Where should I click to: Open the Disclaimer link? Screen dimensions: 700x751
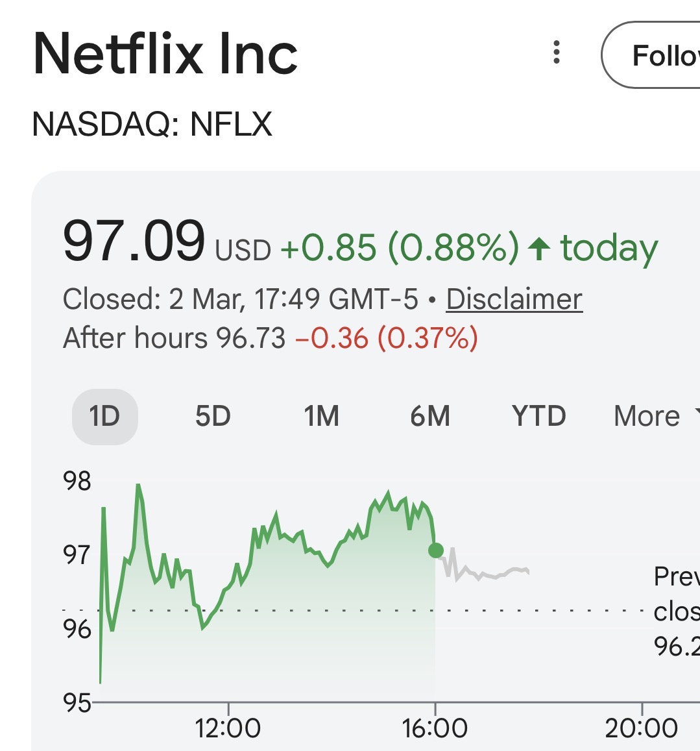(x=514, y=299)
